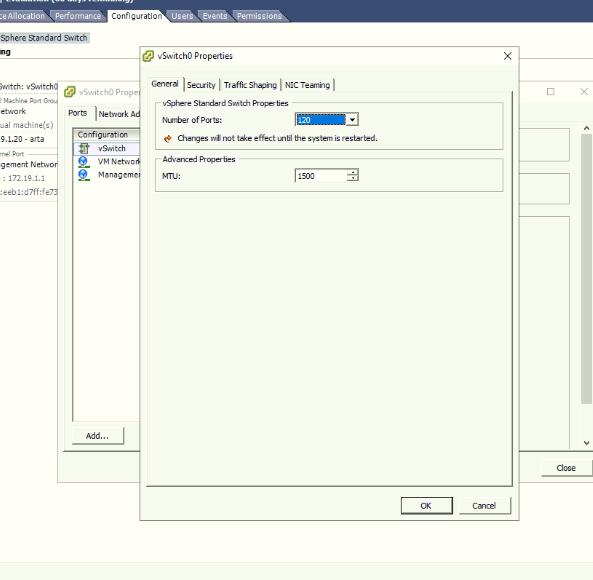
Task: Click the MTU value field
Action: click(321, 176)
